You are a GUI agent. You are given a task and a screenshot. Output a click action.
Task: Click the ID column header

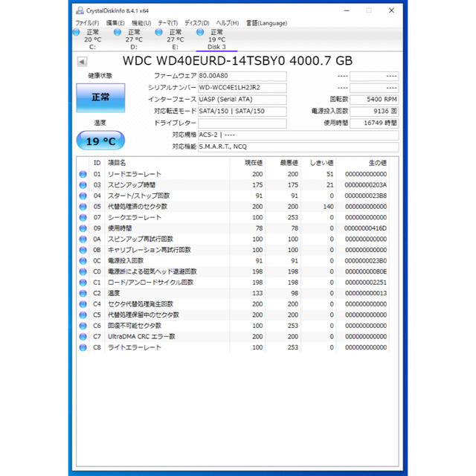click(97, 163)
